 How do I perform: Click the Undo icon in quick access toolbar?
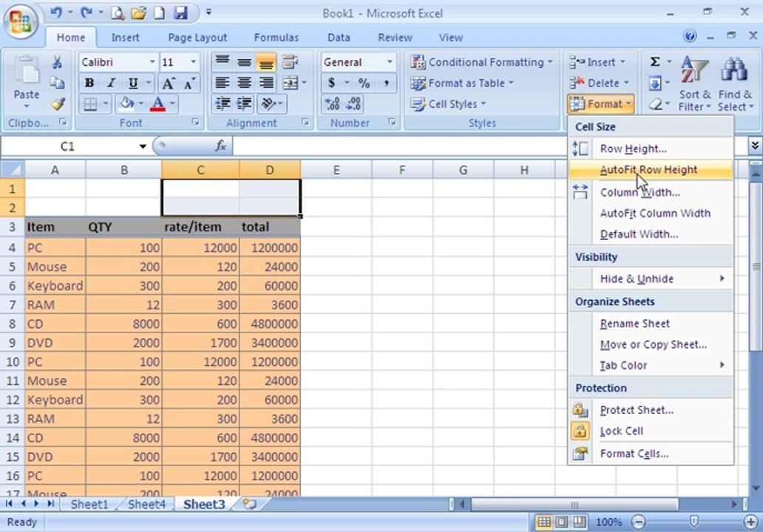[56, 12]
